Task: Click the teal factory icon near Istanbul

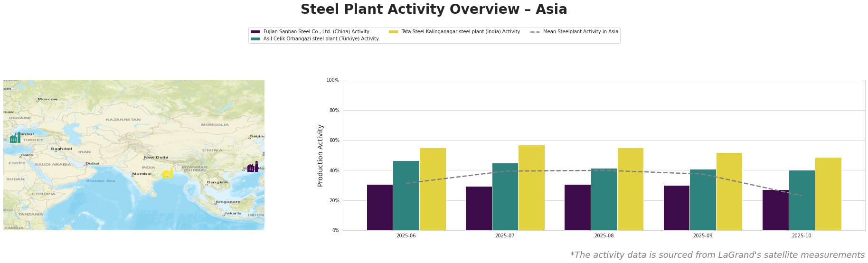Action: pyautogui.click(x=15, y=138)
